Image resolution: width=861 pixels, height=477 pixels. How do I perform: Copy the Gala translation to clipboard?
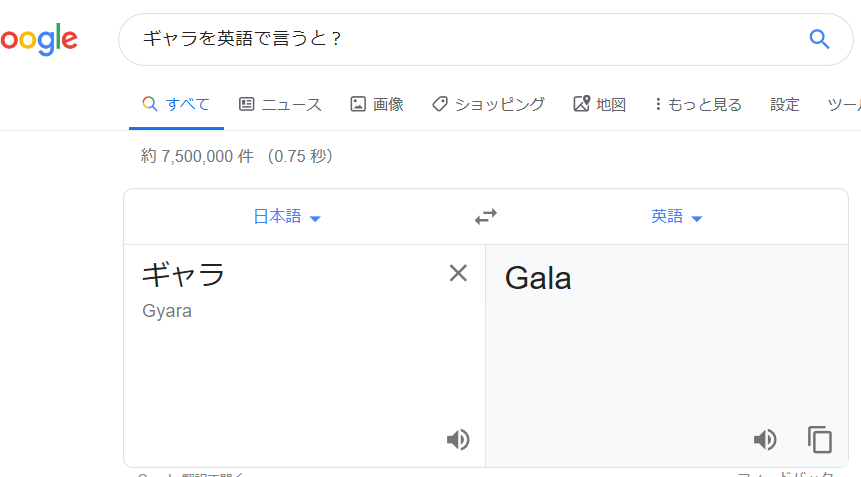tap(820, 439)
